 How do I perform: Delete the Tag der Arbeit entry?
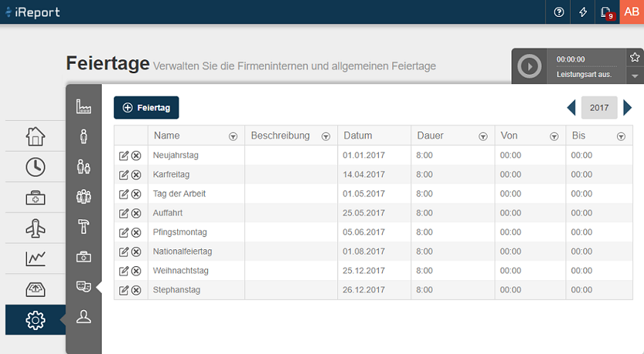[136, 194]
